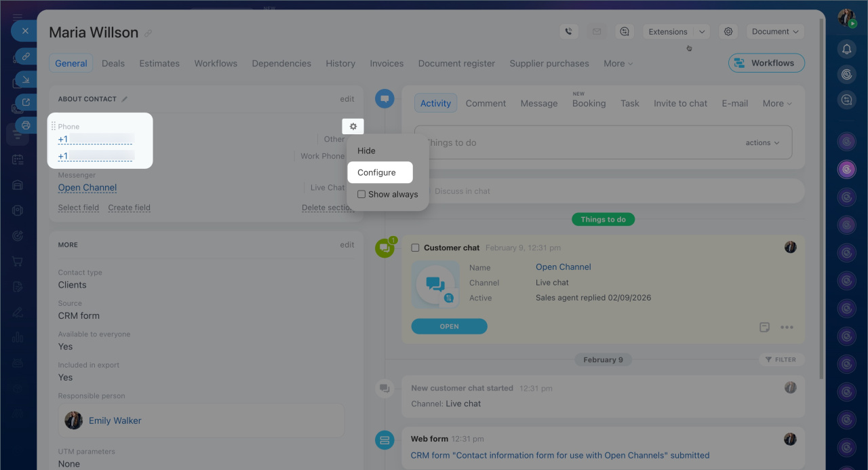Check the Customer chat checkbox
Screen dimensions: 868x470
[x=415, y=248]
